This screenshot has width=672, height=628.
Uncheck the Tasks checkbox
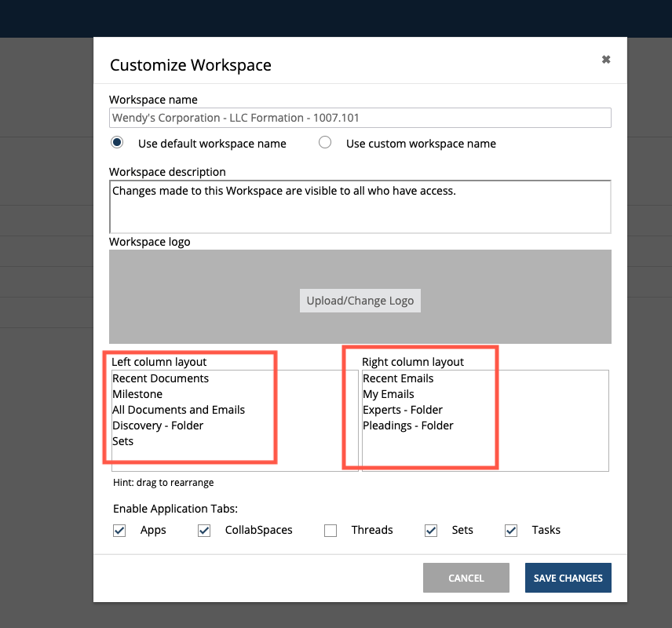(x=511, y=531)
